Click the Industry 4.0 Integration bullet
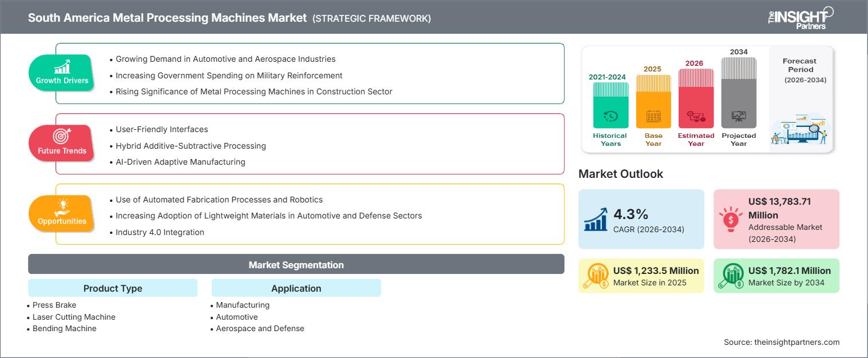 click(160, 232)
